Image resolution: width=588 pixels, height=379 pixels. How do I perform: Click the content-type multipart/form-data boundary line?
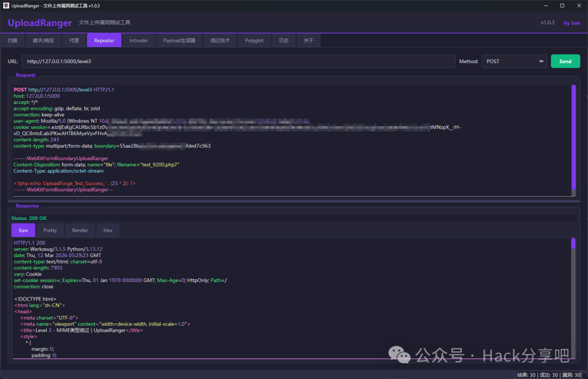click(112, 146)
